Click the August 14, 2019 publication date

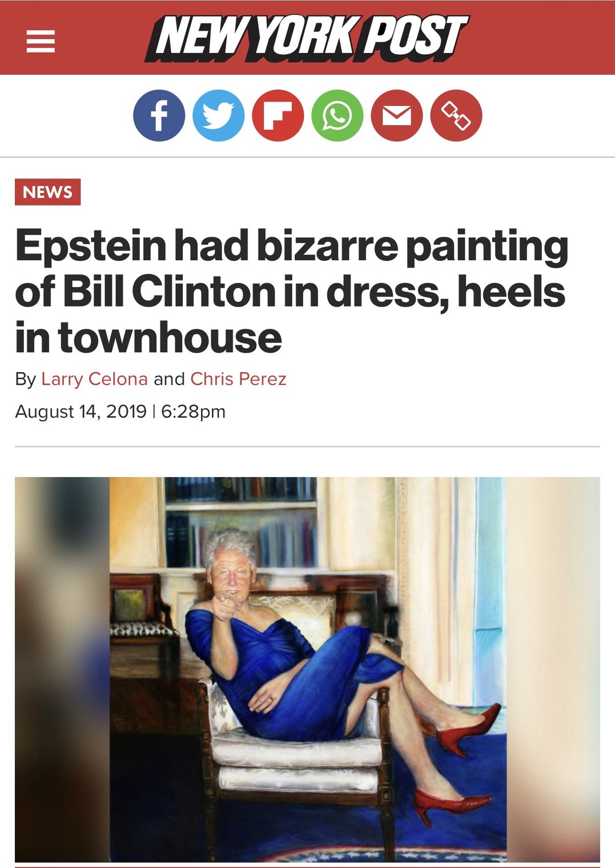click(81, 411)
